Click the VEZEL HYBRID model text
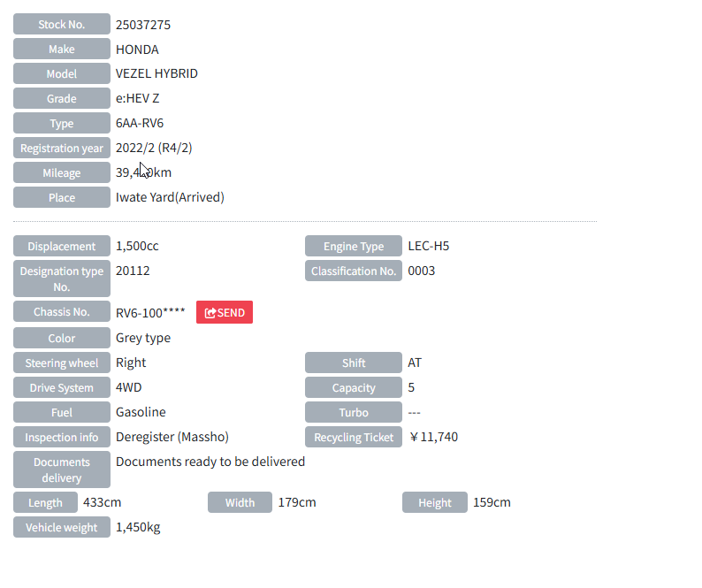This screenshot has width=702, height=588. 156,74
